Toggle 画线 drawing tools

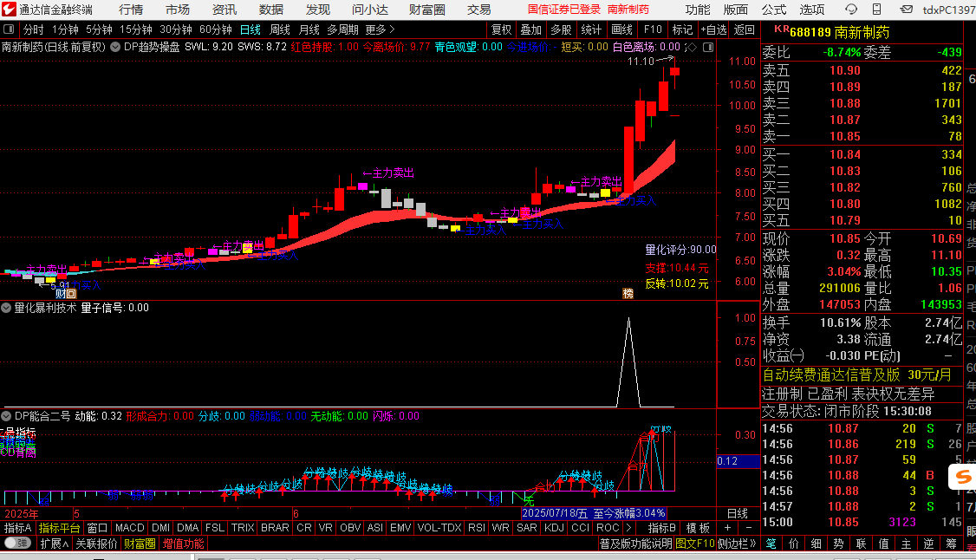621,29
